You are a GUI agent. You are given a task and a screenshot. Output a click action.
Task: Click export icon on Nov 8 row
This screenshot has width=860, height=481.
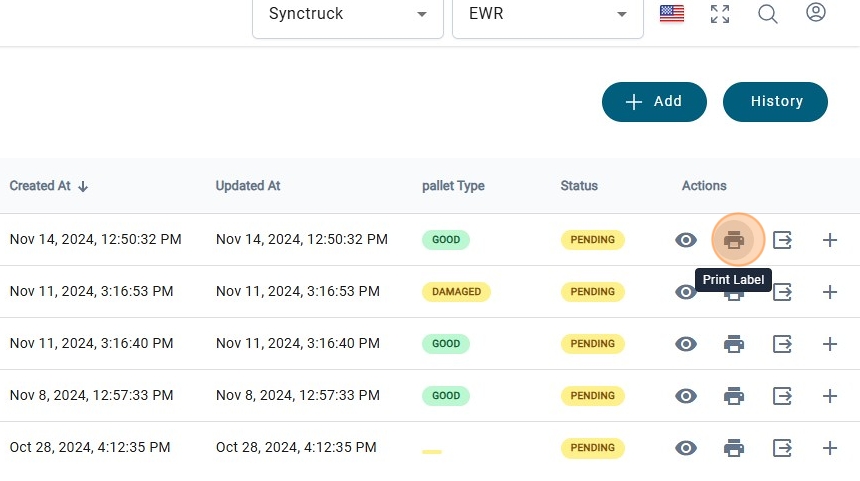(x=782, y=396)
